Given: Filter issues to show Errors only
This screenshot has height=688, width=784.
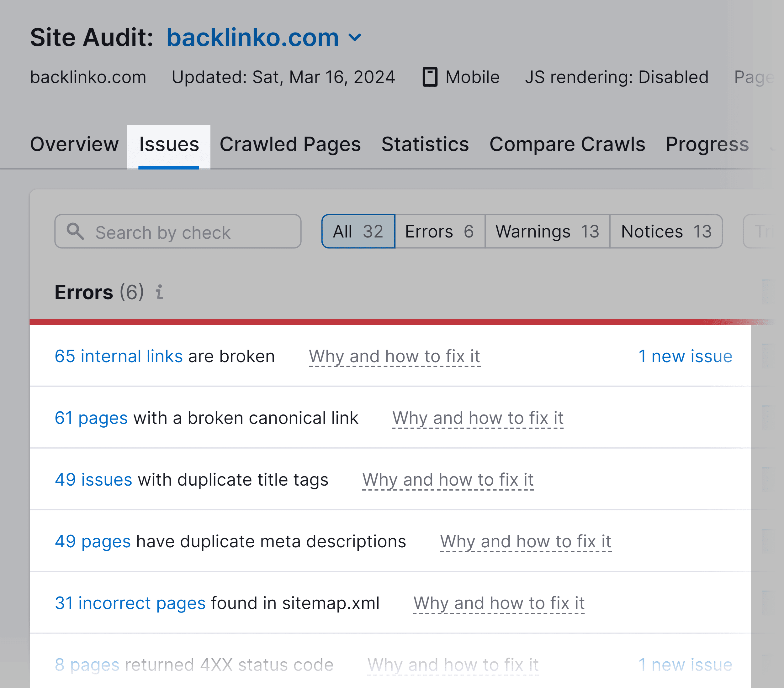Looking at the screenshot, I should point(440,231).
